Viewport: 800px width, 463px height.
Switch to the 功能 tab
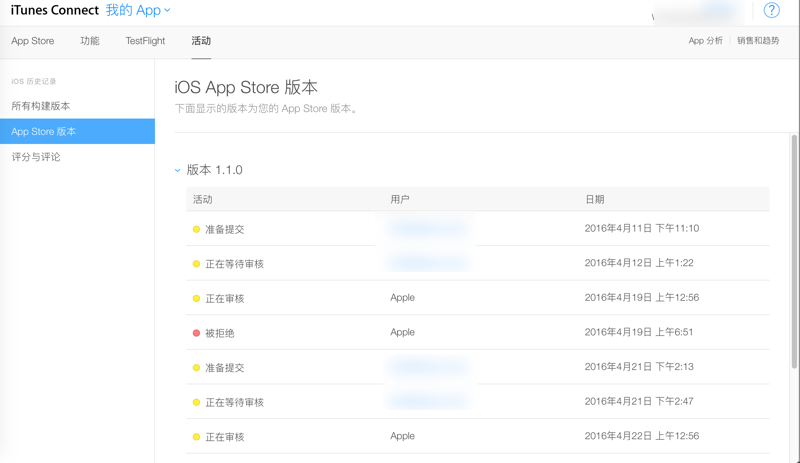click(90, 41)
